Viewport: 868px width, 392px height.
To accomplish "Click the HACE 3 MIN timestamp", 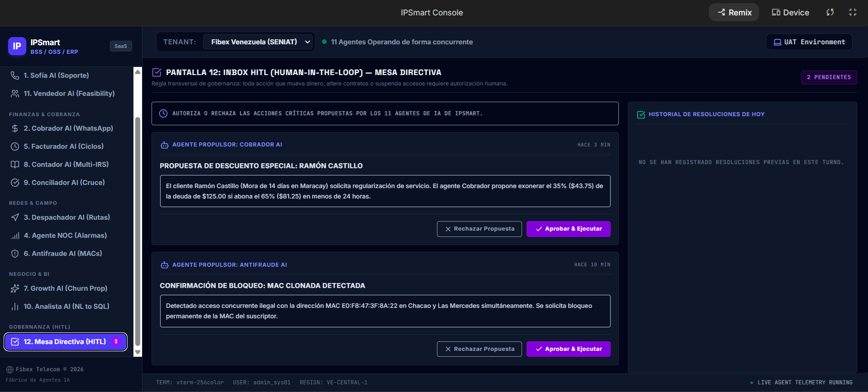I will pos(593,145).
